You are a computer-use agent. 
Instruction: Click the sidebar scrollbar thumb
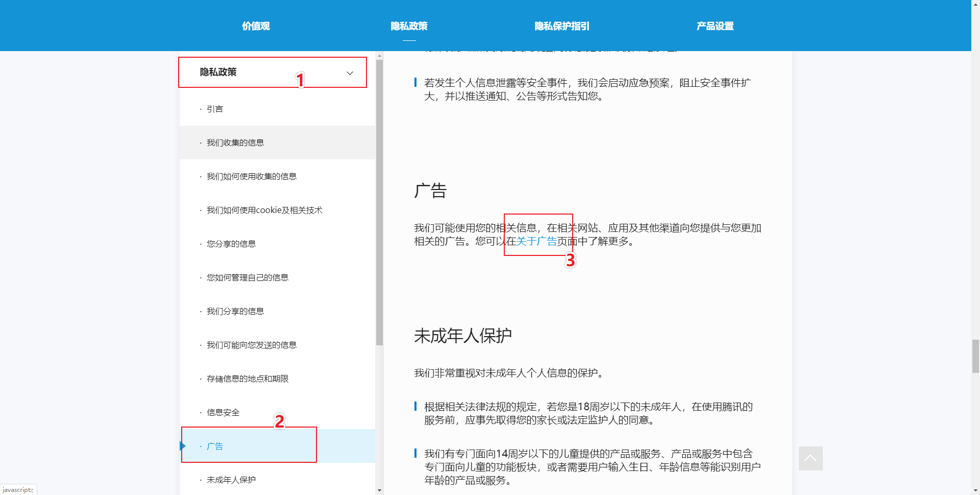(379, 202)
